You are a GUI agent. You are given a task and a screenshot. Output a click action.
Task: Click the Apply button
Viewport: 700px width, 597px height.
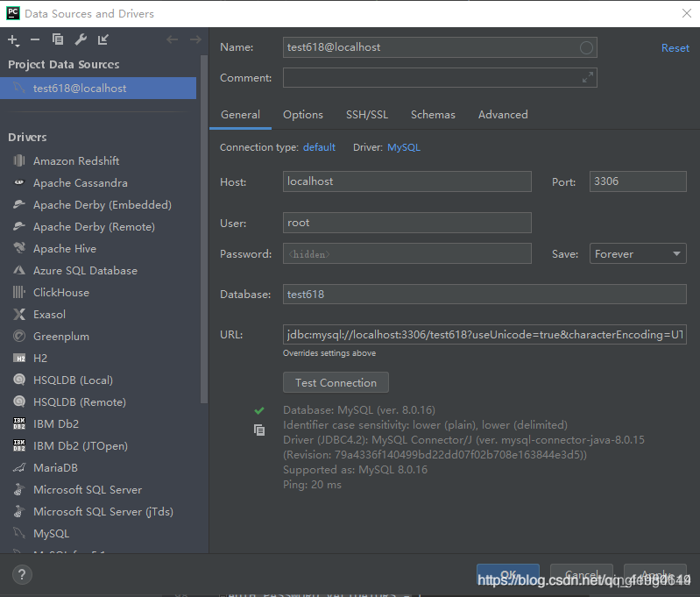click(x=655, y=575)
